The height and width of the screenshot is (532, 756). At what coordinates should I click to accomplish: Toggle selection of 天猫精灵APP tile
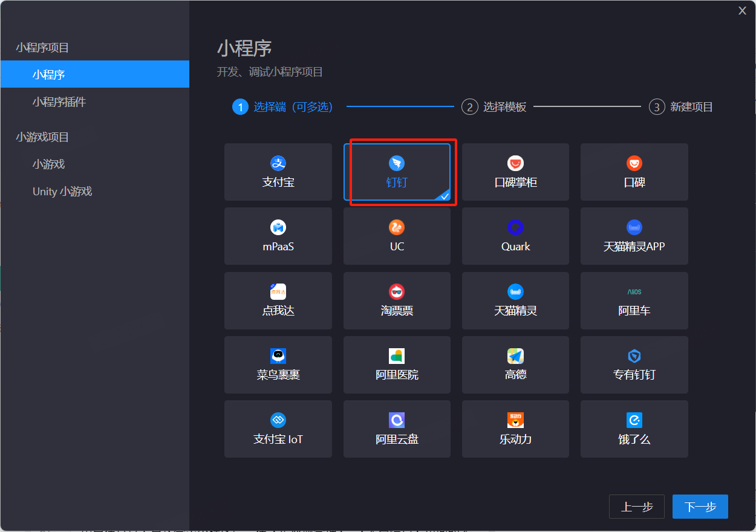[x=634, y=236]
